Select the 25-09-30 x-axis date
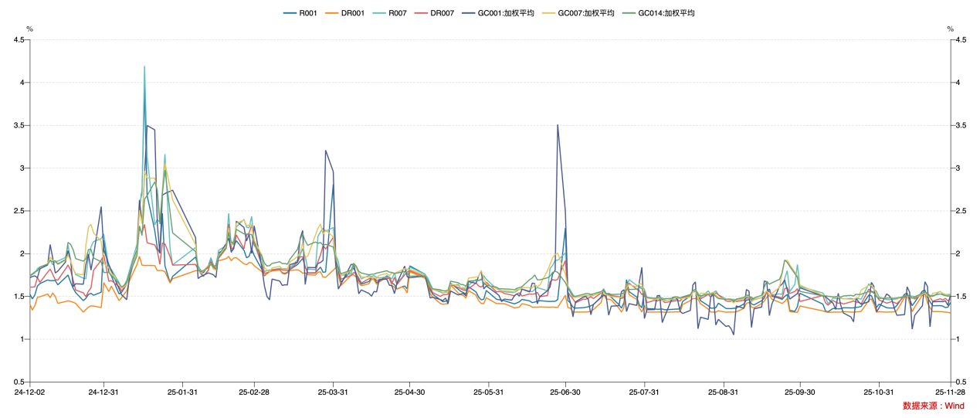This screenshot has width=980, height=418. [x=800, y=393]
